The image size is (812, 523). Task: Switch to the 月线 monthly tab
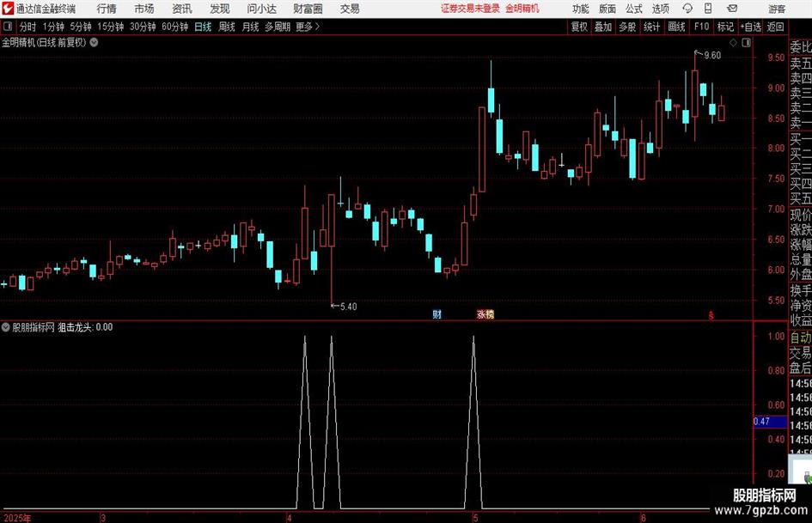point(250,27)
